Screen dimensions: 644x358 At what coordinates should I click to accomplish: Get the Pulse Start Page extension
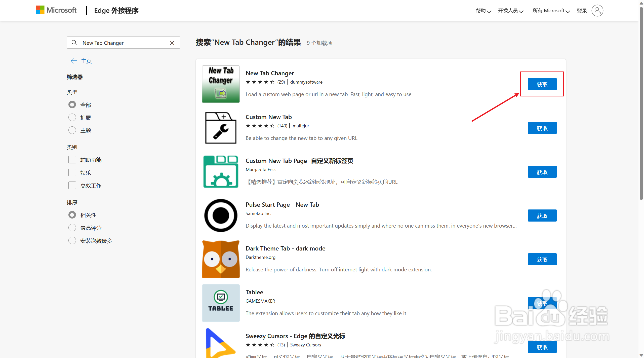pos(542,216)
